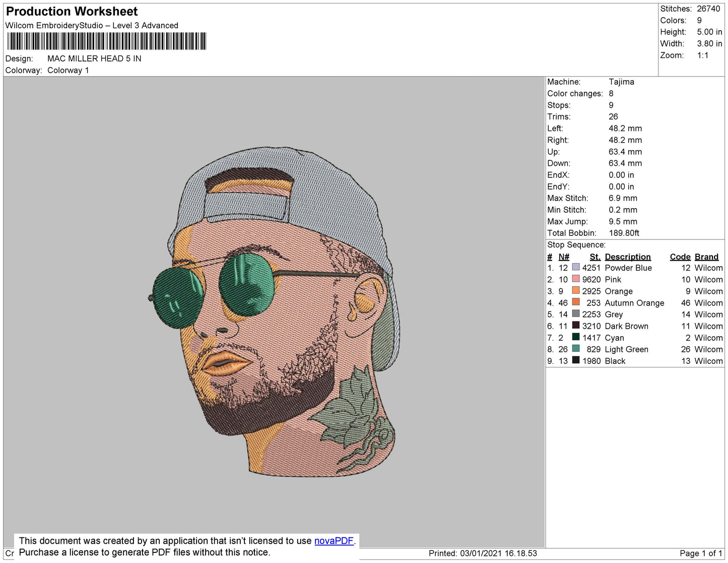Click the Height value '5.00 in'
728x563 pixels.
tap(709, 32)
